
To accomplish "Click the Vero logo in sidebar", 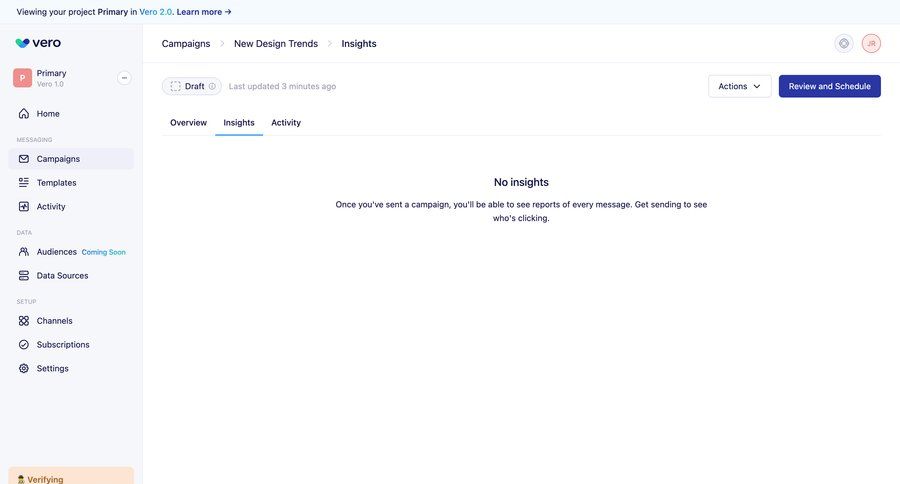I will click(x=38, y=43).
